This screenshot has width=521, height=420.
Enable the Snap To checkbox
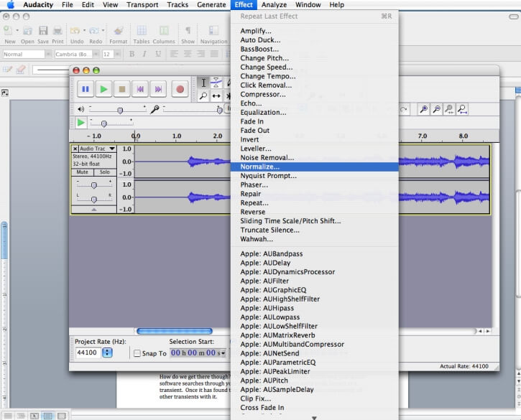(x=137, y=353)
